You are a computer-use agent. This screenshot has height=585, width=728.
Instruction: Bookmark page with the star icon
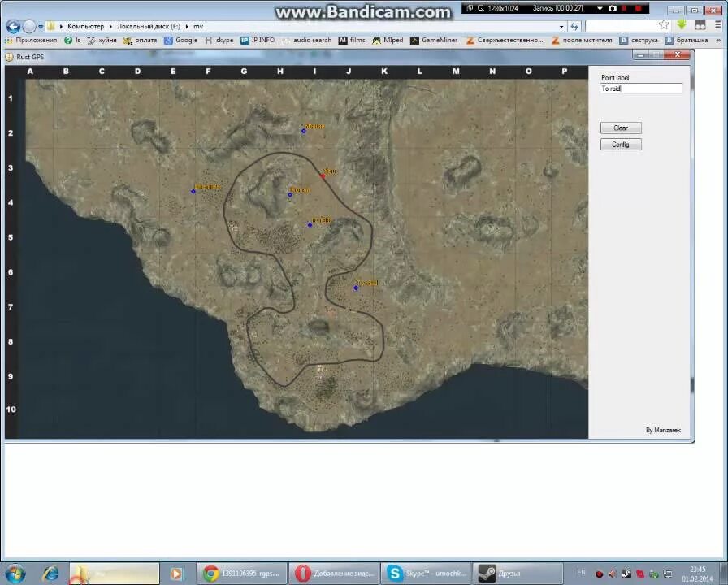(x=664, y=25)
